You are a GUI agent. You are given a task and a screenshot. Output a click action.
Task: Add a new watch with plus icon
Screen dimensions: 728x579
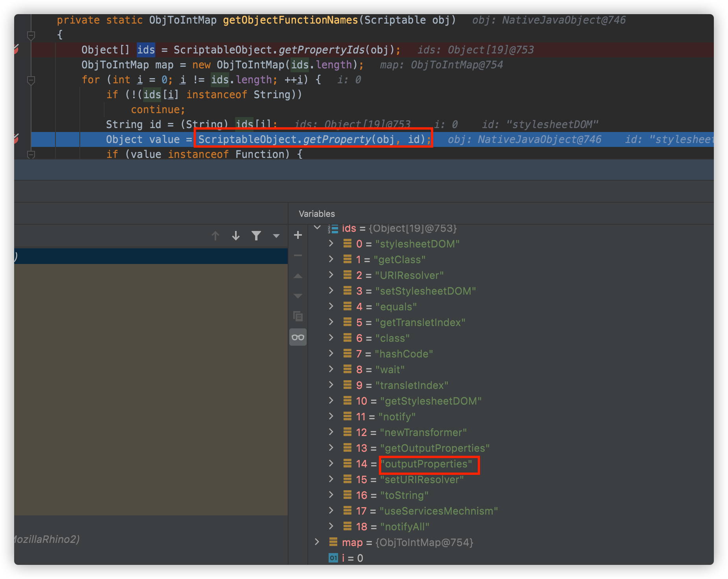298,235
